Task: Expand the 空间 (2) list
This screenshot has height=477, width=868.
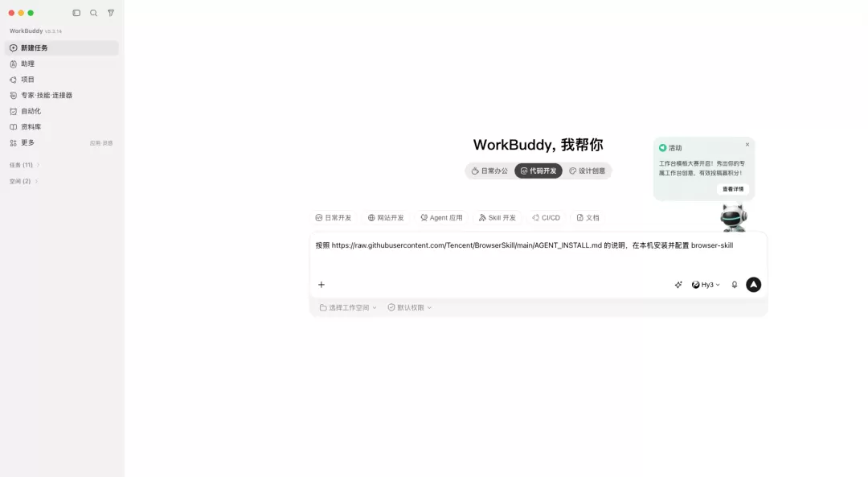Action: point(23,181)
